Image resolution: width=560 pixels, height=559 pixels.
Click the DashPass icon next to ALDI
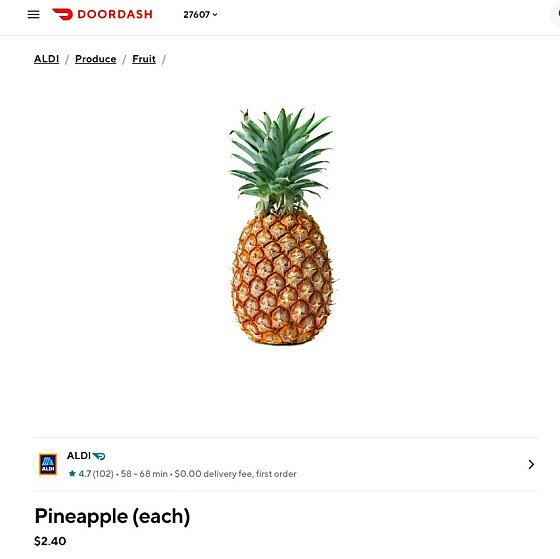pyautogui.click(x=99, y=456)
